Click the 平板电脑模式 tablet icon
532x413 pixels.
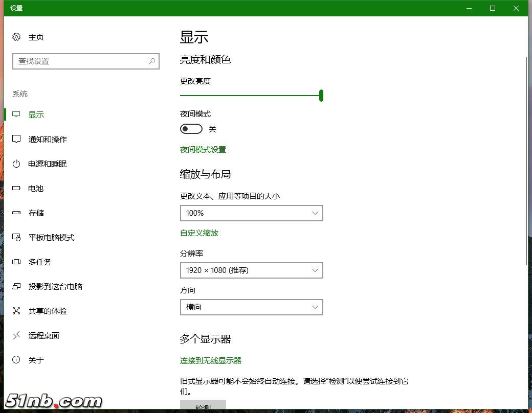click(16, 237)
